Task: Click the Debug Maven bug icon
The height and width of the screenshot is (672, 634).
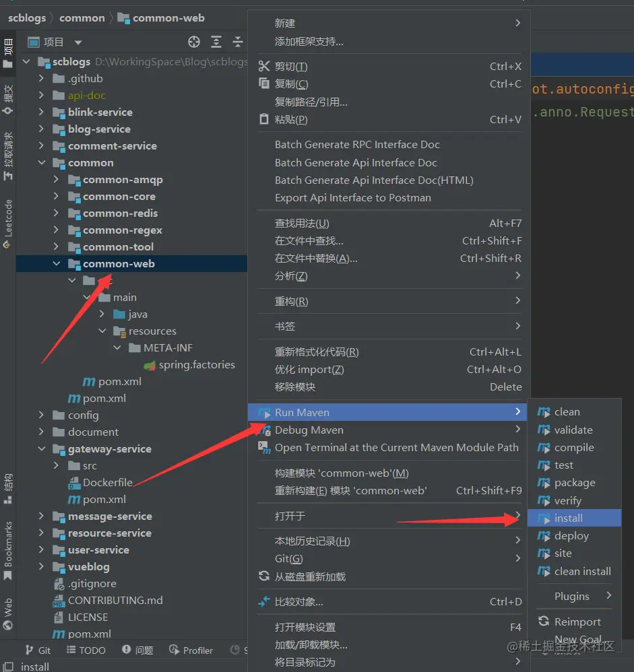Action: (x=266, y=430)
